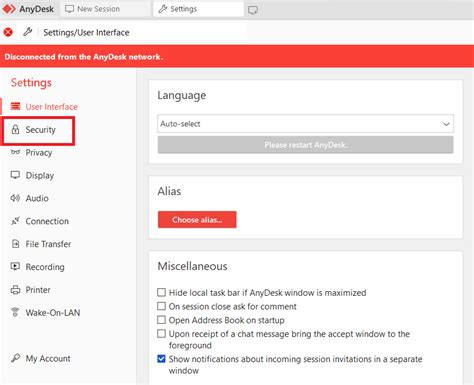
Task: Toggle On session close ask for comment
Action: click(x=161, y=306)
